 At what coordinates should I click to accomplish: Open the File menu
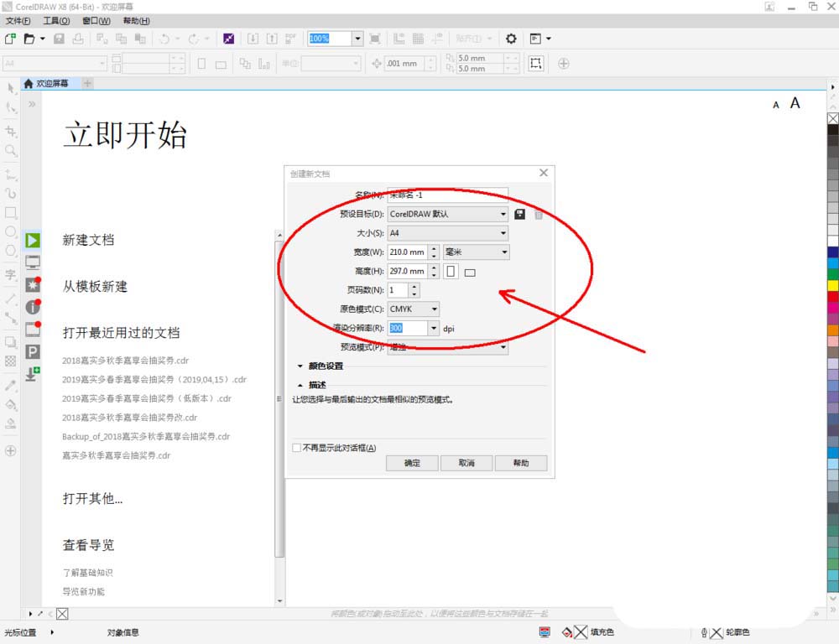[x=18, y=21]
